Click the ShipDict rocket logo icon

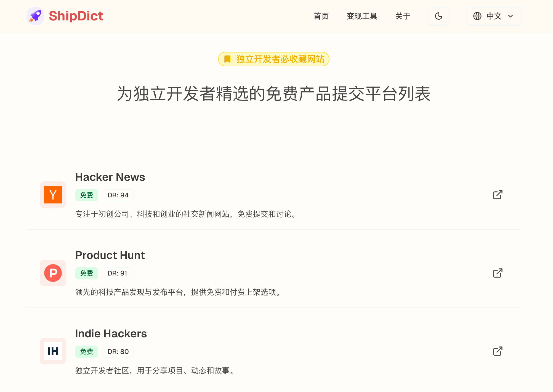[35, 16]
